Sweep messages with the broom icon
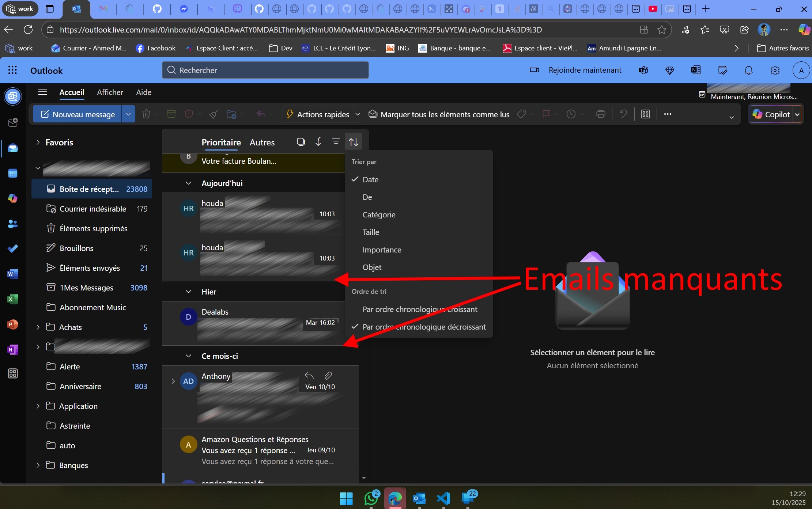This screenshot has width=812, height=509. click(x=213, y=114)
